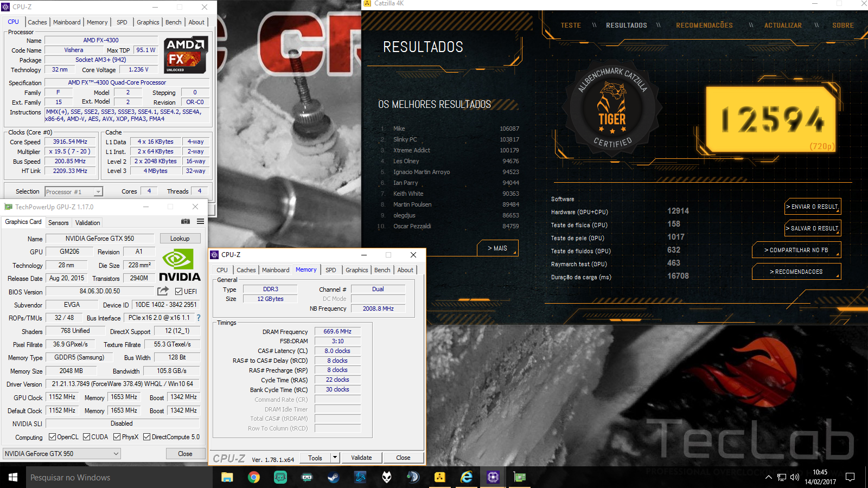
Task: Select Mike's 106087 leaderboard entry
Action: pyautogui.click(x=450, y=129)
